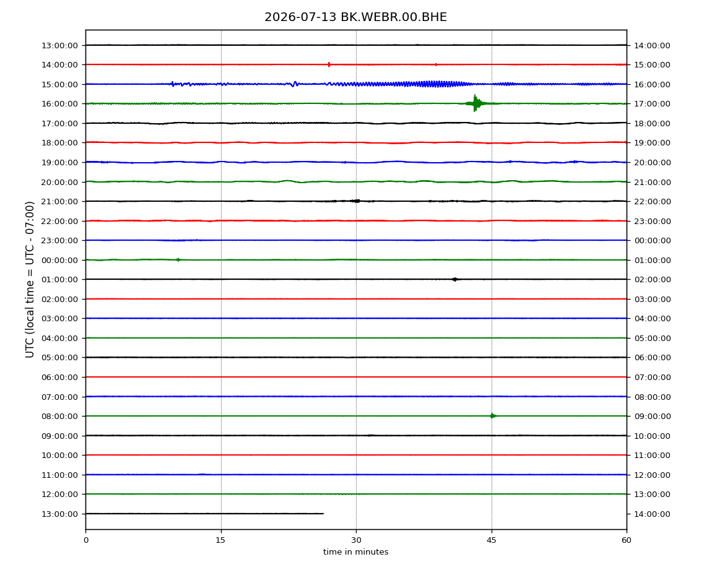Click the end of the final 13:00:00 partial trace
This screenshot has width=712, height=588.
(323, 514)
